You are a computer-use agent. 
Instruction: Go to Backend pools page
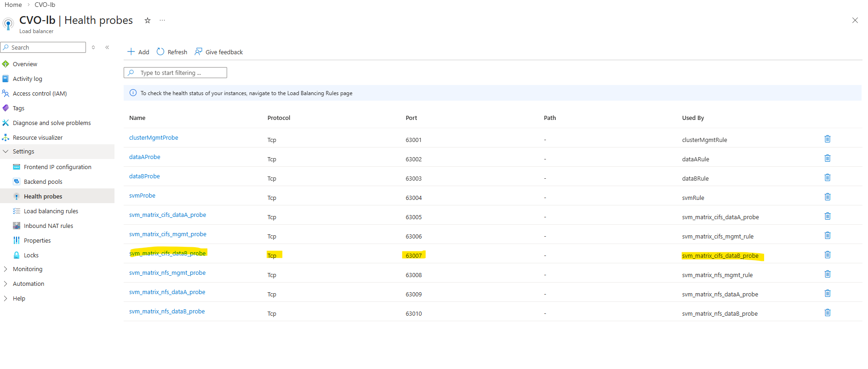[x=43, y=182]
